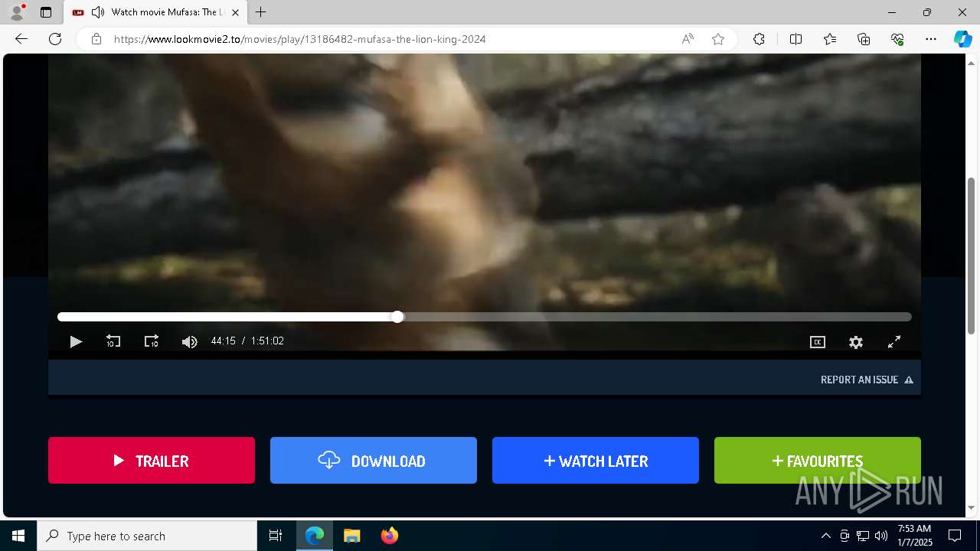This screenshot has width=980, height=551.
Task: Open browser Collections
Action: coord(864,39)
